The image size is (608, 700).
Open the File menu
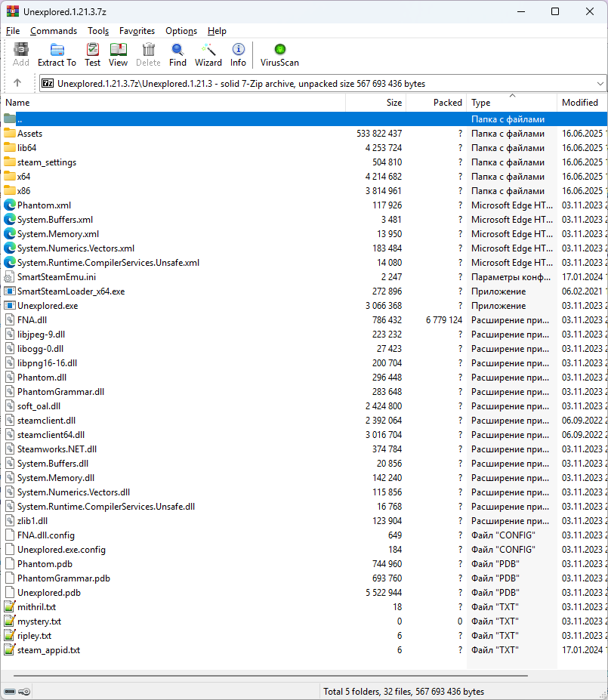point(13,31)
